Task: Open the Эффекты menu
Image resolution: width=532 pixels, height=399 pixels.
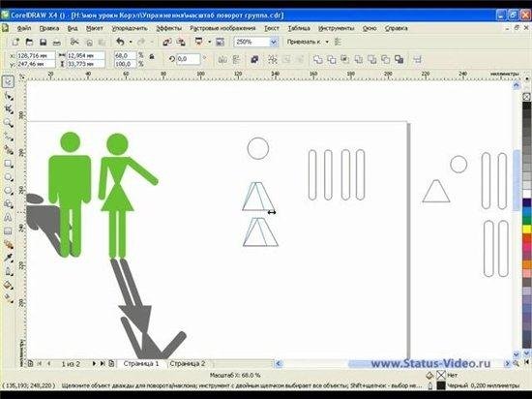Action: pyautogui.click(x=169, y=28)
